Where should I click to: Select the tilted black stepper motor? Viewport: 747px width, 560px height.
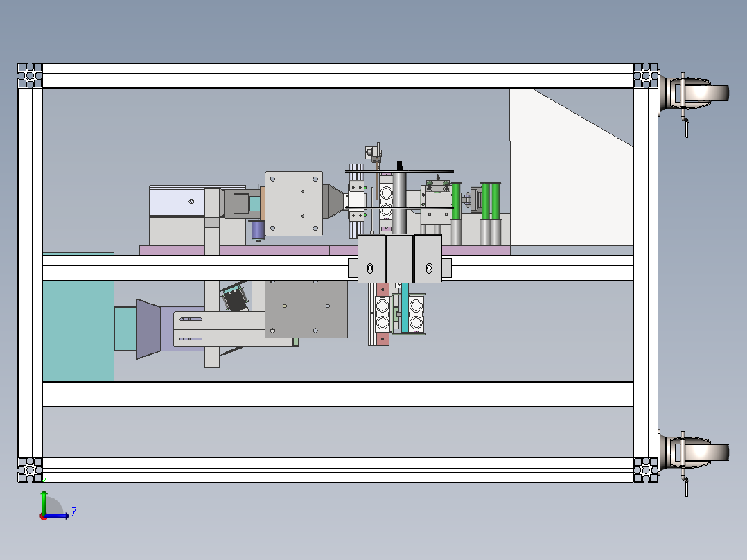(x=234, y=298)
